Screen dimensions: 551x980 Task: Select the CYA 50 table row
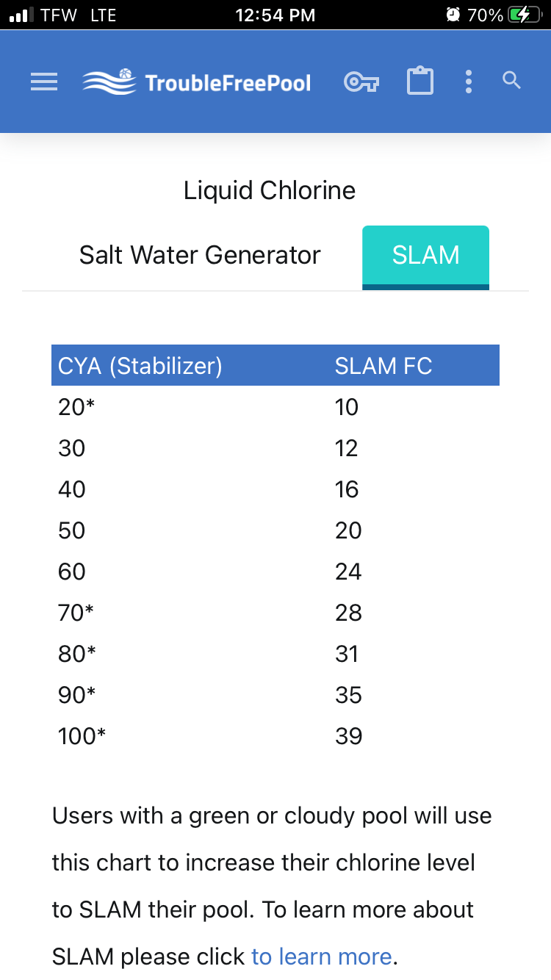[275, 530]
